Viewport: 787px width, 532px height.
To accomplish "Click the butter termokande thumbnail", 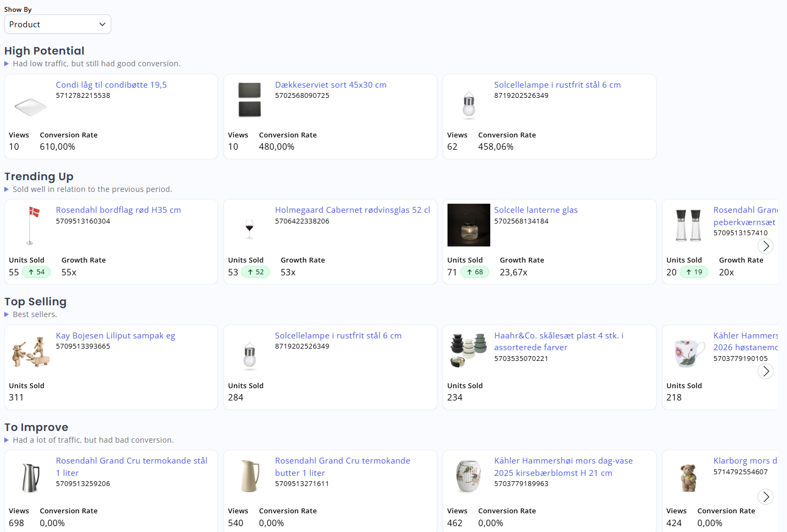I will pyautogui.click(x=250, y=476).
